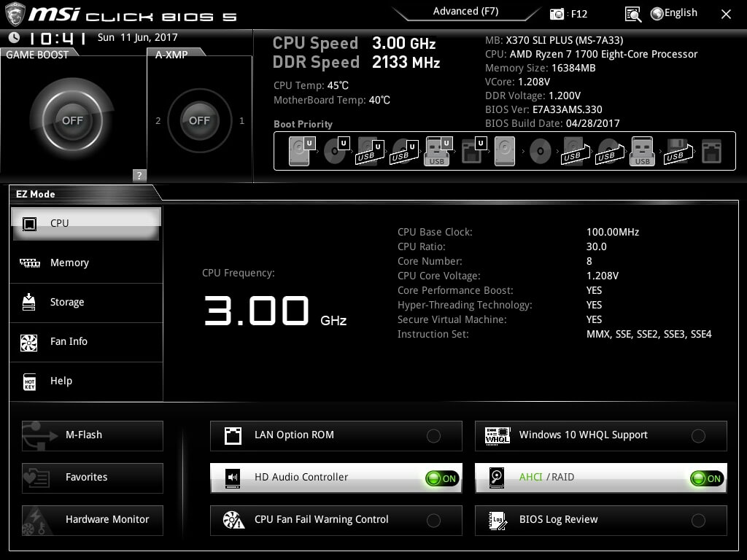Open the Favorites panel

tap(92, 478)
